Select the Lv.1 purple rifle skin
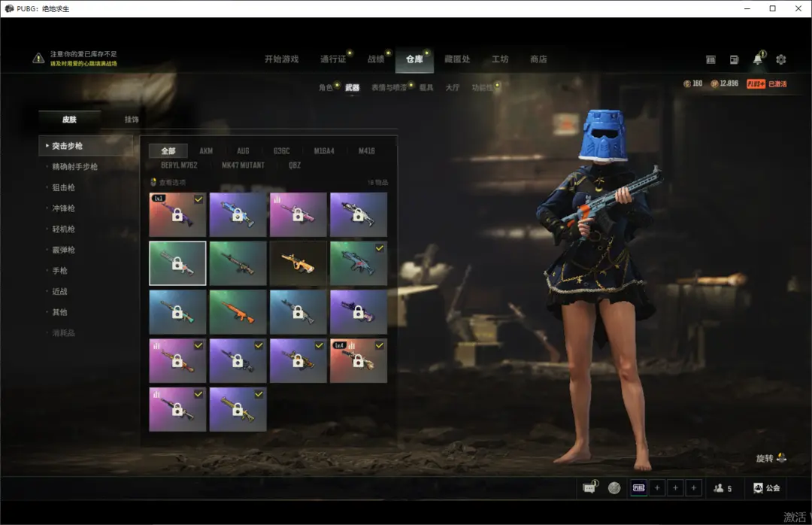The height and width of the screenshot is (525, 812). click(x=177, y=214)
